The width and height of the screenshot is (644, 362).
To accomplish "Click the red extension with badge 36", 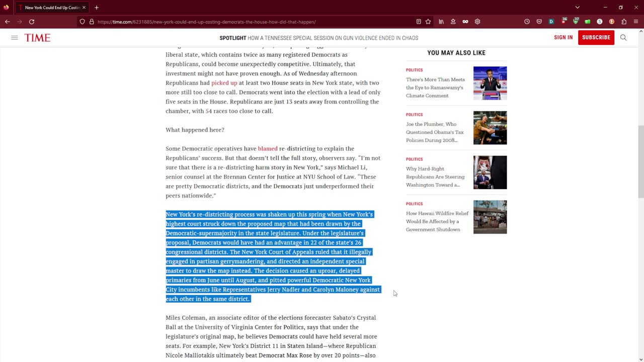I will coord(563,21).
